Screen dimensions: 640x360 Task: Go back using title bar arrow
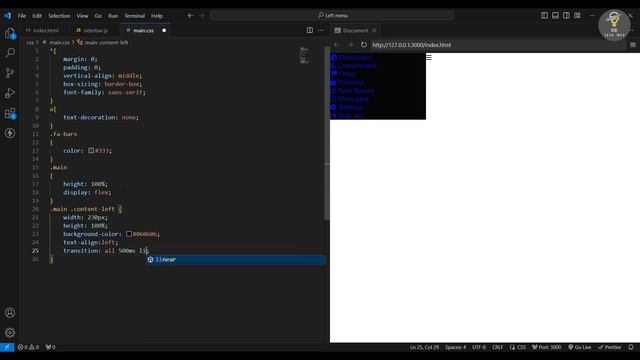coord(191,16)
